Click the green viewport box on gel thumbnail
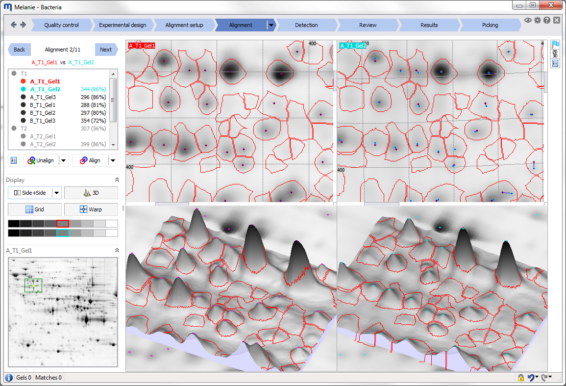566x386 pixels. [x=33, y=285]
